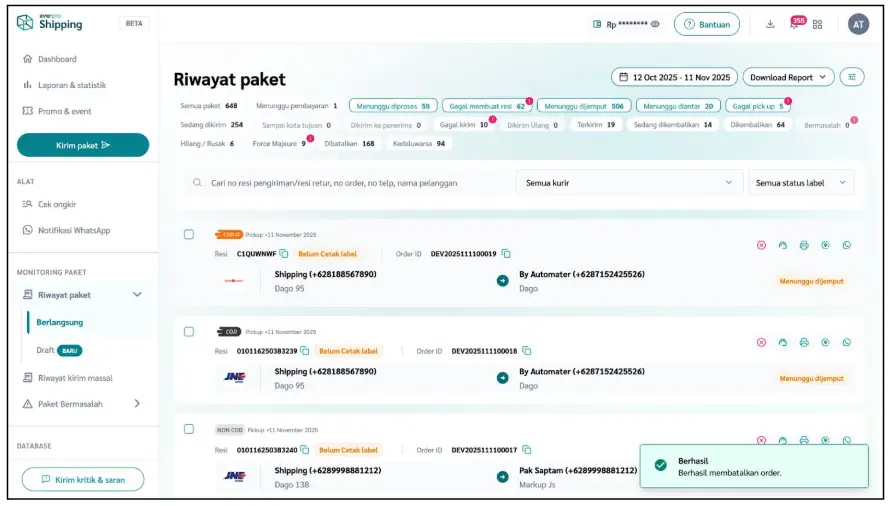Open the Semua status label dropdown
The height and width of the screenshot is (506, 888).
click(x=801, y=183)
